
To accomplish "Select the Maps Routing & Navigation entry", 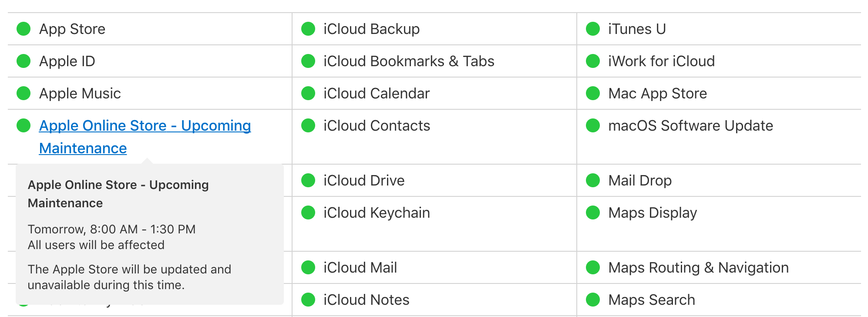I will pos(698,268).
